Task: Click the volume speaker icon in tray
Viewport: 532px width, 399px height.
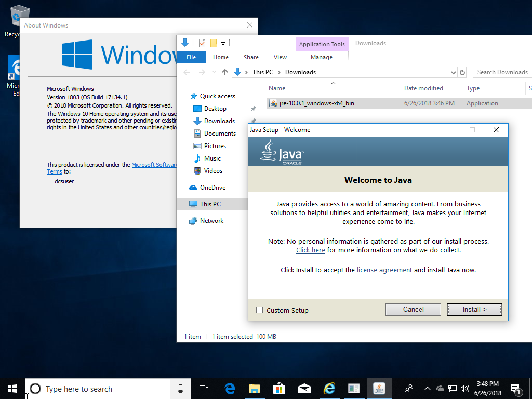Action: (464, 389)
